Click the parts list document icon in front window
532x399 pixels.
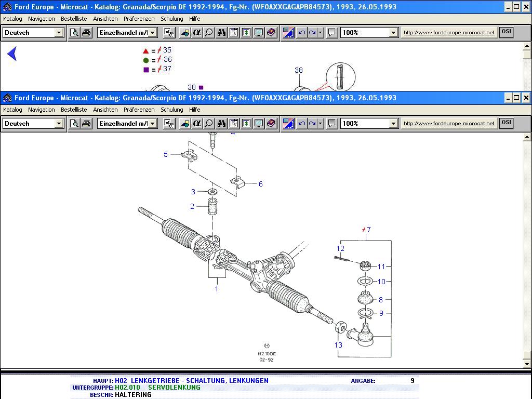coord(234,124)
